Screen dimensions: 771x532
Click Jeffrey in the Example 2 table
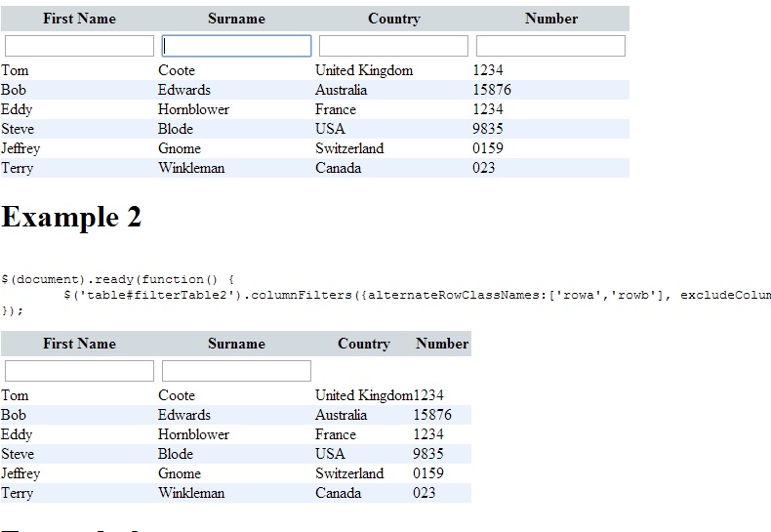[20, 473]
